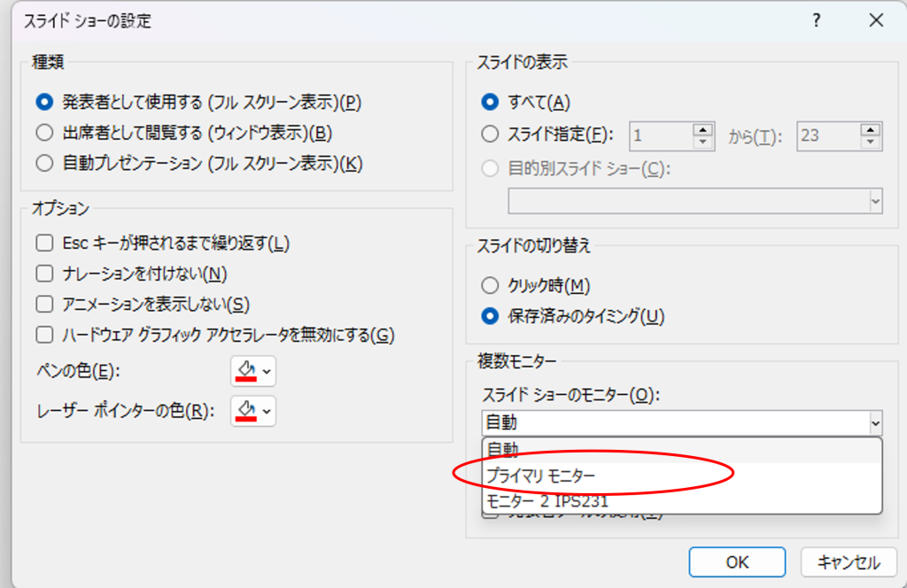Increase the starting slide number spinner
This screenshot has width=907, height=588.
703,129
